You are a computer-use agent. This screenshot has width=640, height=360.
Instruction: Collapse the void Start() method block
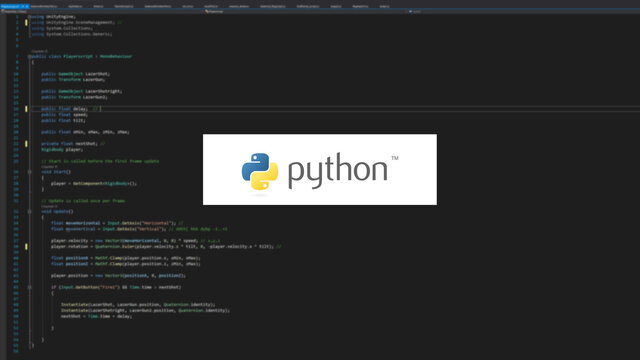click(x=29, y=172)
